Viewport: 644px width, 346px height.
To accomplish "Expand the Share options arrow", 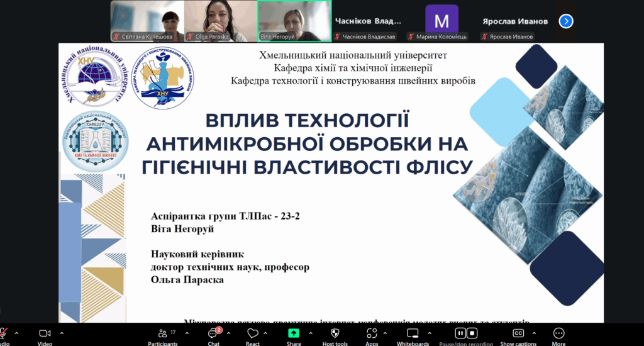I will [311, 333].
